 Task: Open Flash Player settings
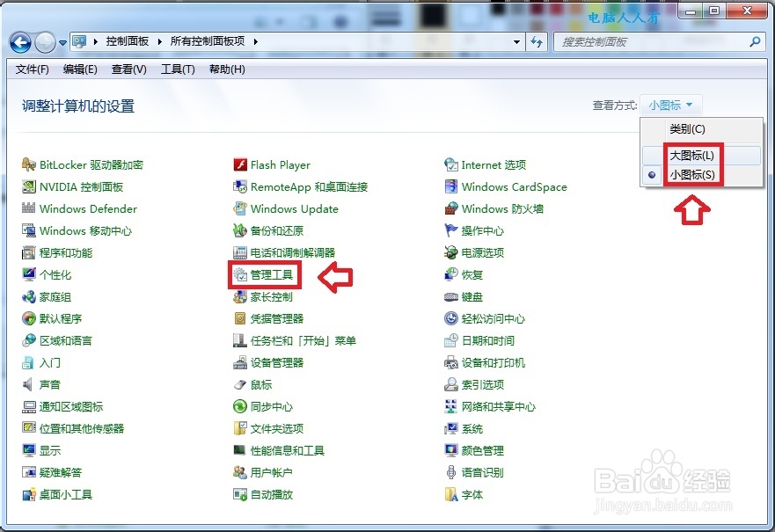tap(279, 164)
